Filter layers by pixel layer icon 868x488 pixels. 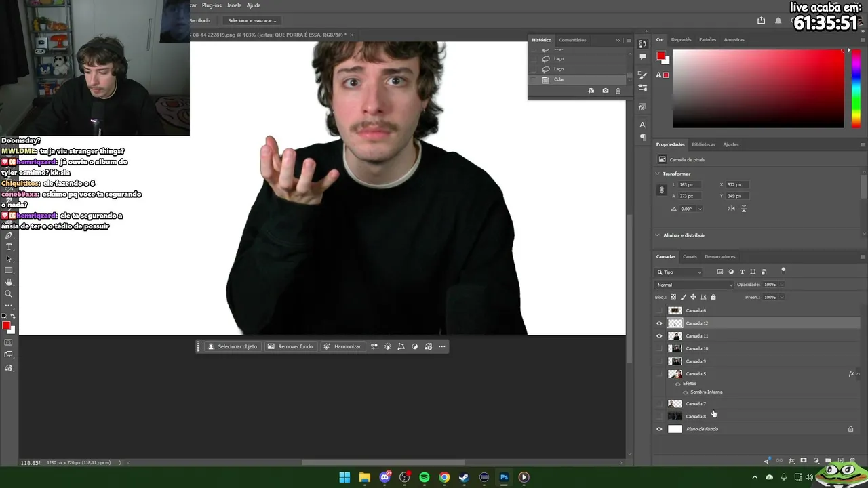pos(720,272)
